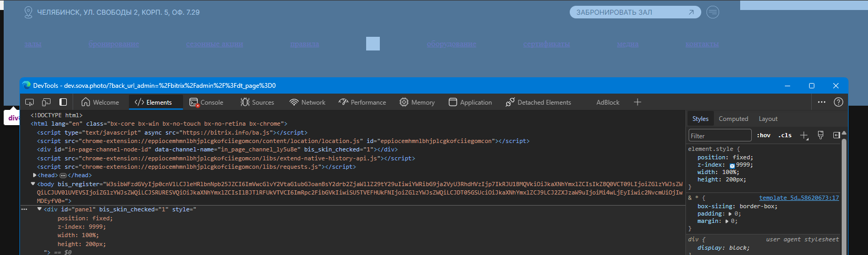Collapse the body element node
868x255 pixels.
coord(33,184)
